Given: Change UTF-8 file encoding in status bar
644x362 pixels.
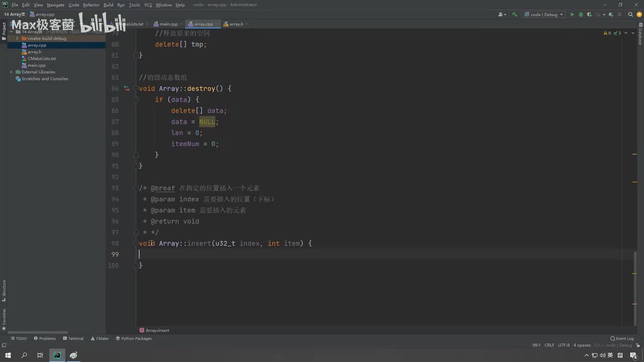Looking at the screenshot, I should [x=564, y=345].
